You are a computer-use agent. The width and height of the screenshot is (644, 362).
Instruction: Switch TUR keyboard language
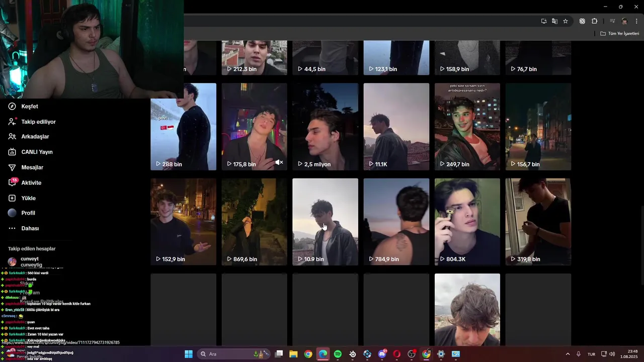(592, 354)
